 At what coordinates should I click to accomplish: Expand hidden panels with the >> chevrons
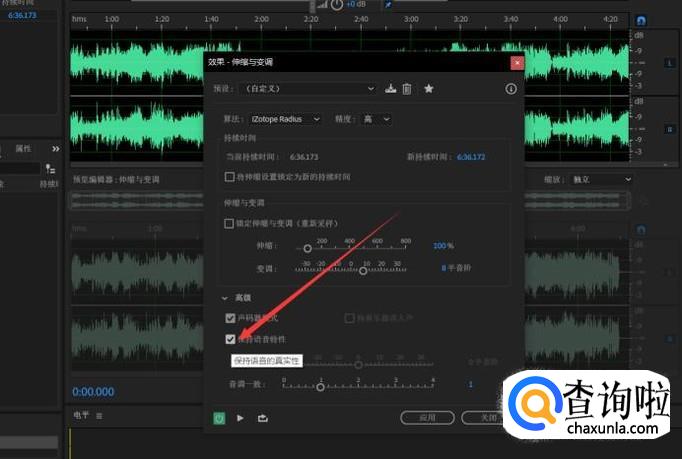coord(56,149)
